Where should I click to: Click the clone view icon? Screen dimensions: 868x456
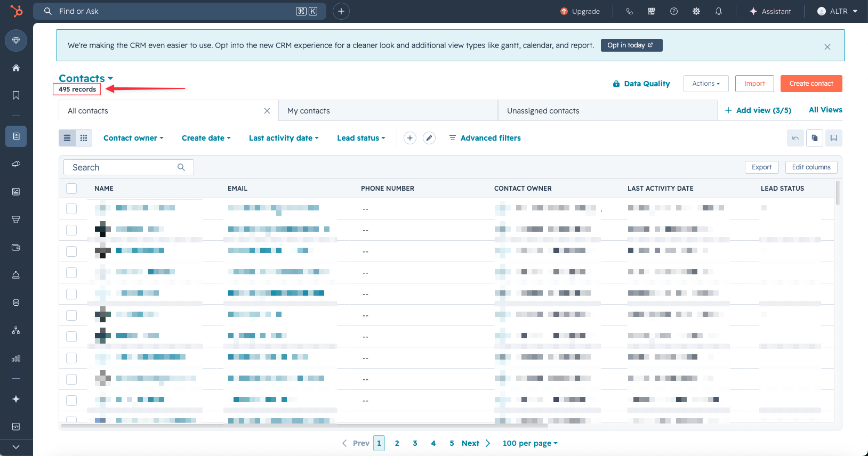point(815,138)
